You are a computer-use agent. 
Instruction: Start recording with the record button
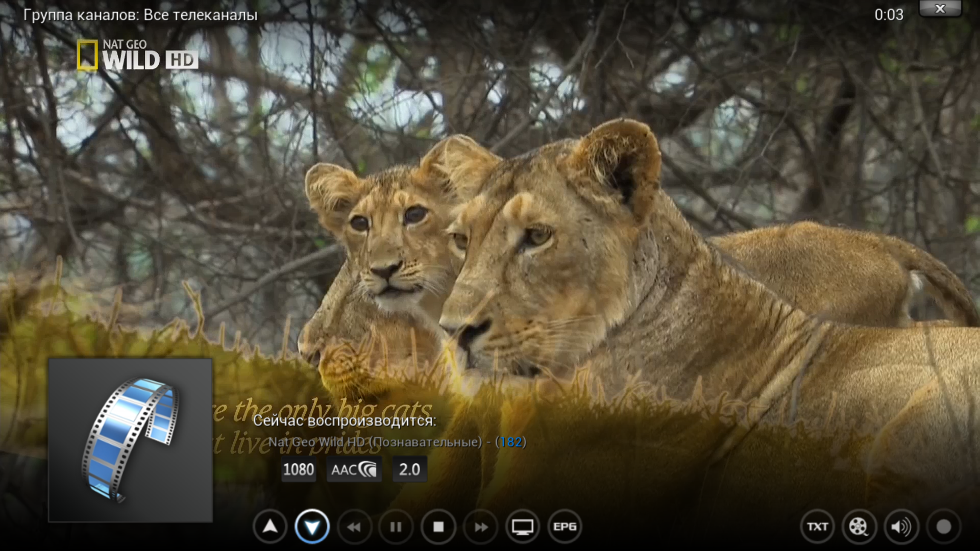click(943, 527)
